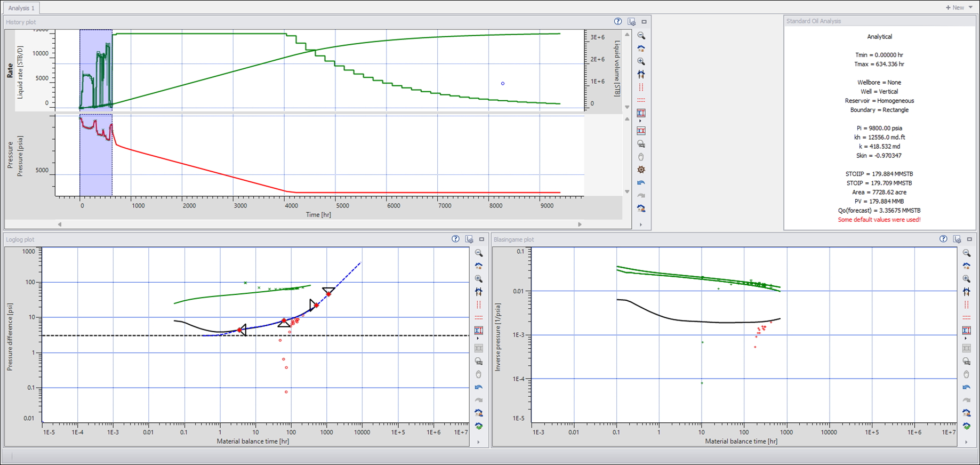Zoom in on the Blasingame plot

(966, 279)
